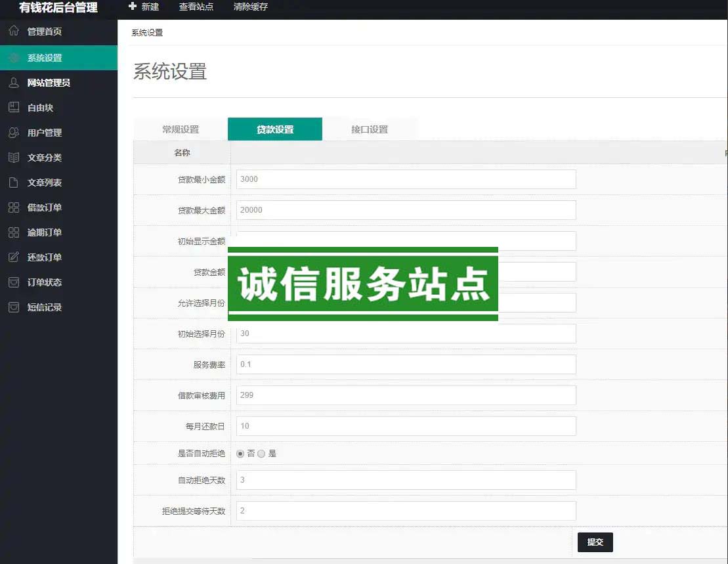Click the gear icon for 系统设置
This screenshot has width=728, height=564.
pyautogui.click(x=14, y=58)
